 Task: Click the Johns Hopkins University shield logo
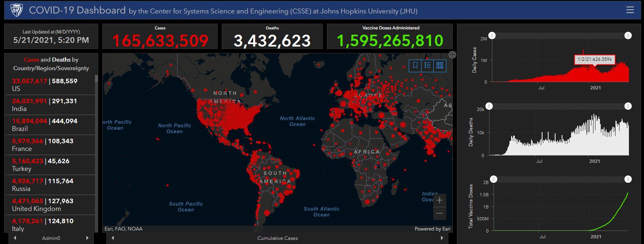16,10
